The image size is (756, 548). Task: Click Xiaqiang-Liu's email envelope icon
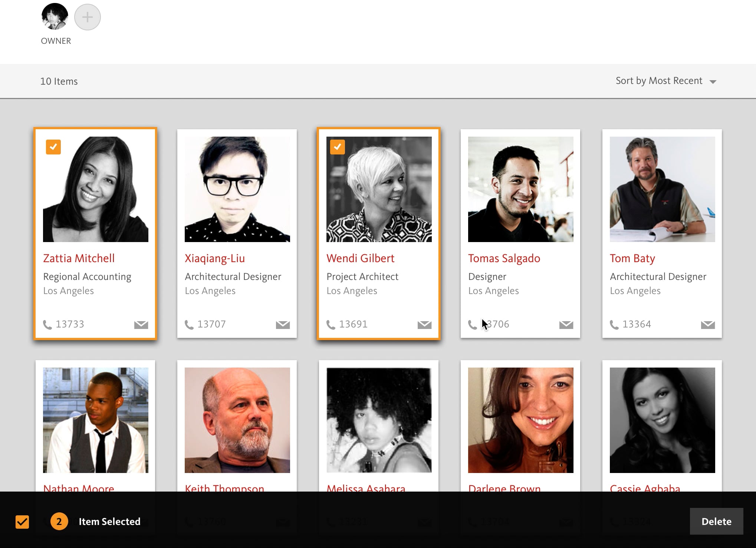point(283,325)
